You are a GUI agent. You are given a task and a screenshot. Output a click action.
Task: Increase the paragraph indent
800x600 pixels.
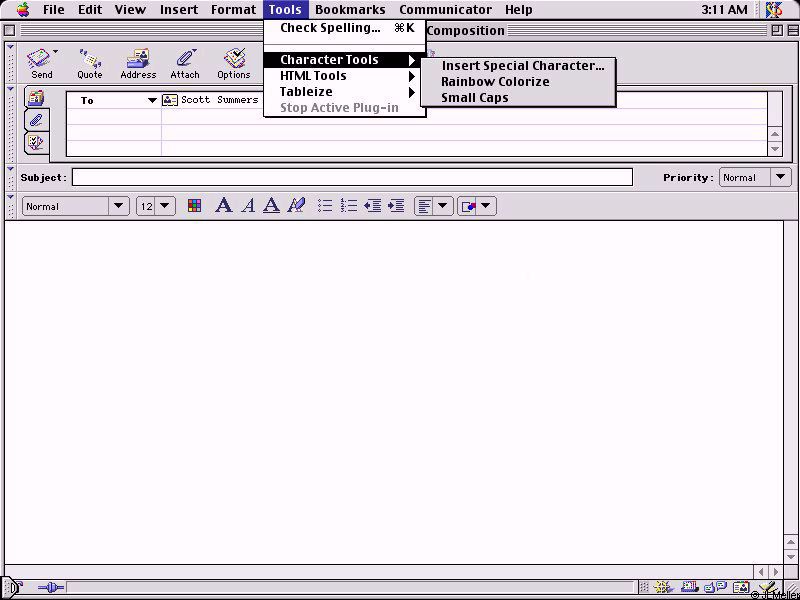(x=396, y=206)
